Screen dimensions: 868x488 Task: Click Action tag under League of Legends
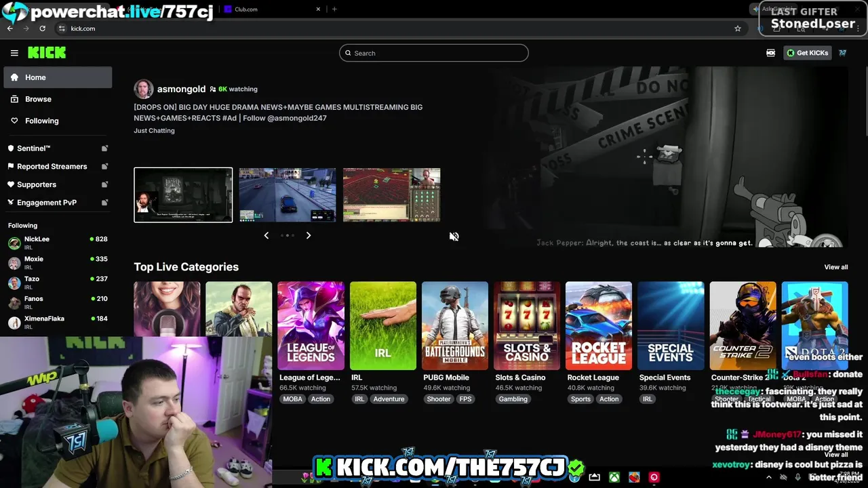pyautogui.click(x=321, y=399)
